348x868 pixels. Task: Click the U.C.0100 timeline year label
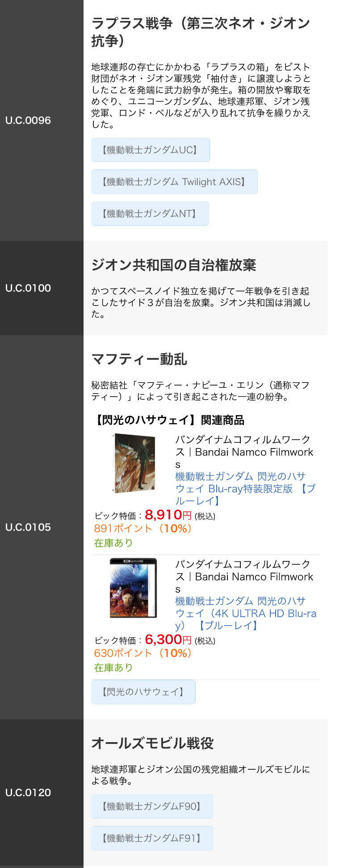28,288
